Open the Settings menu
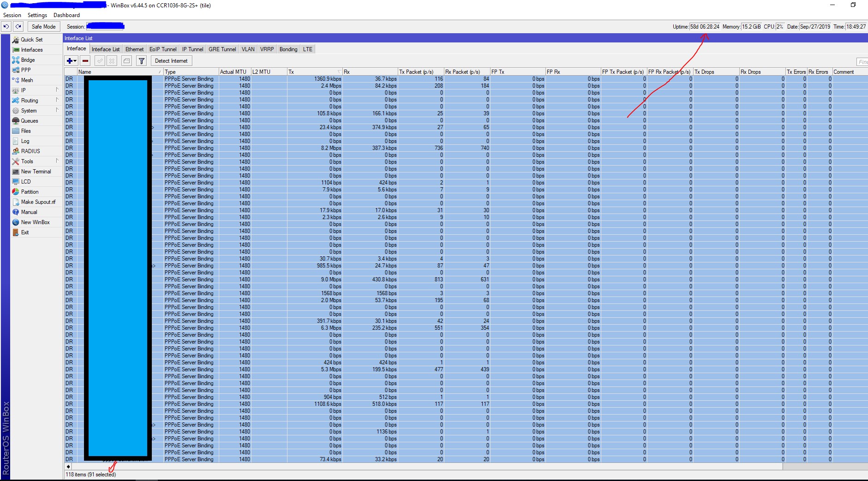868x481 pixels. point(37,15)
